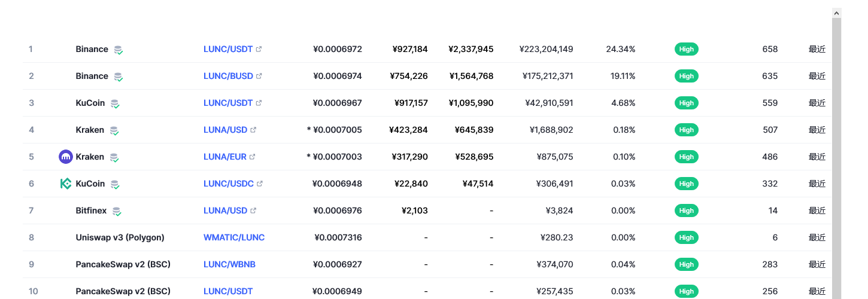Click external link icon next to LUNC/BUSD
Image resolution: width=868 pixels, height=299 pixels.
[259, 76]
